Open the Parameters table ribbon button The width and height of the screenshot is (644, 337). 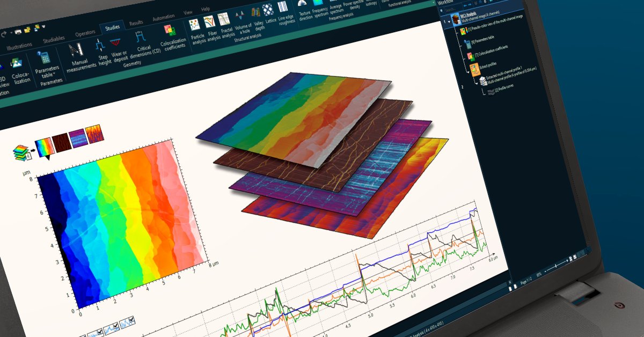[46, 63]
